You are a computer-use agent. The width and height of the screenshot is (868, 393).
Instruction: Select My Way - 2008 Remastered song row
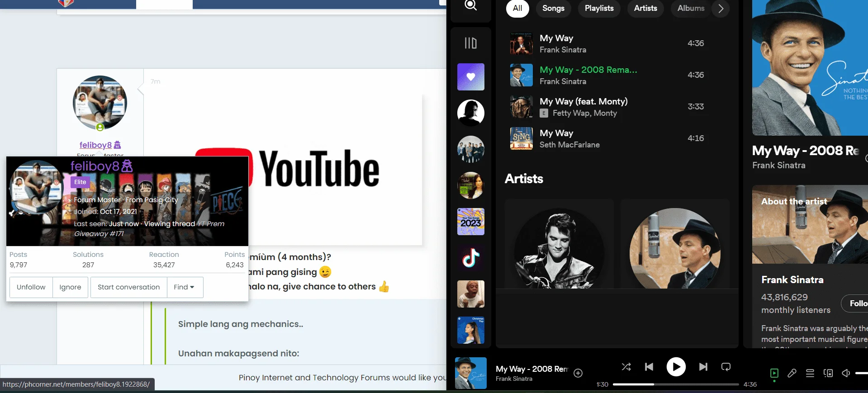617,75
